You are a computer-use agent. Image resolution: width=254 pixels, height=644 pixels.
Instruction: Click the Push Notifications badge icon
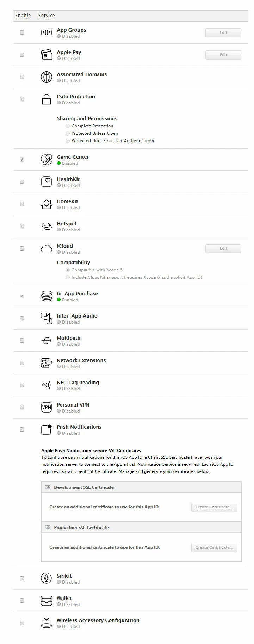tap(47, 429)
